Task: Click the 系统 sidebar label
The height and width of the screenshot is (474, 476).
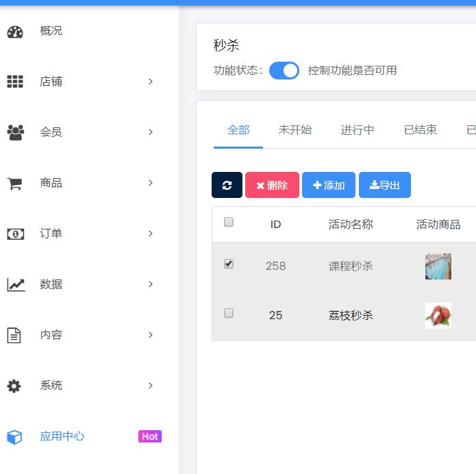Action: pyautogui.click(x=51, y=386)
